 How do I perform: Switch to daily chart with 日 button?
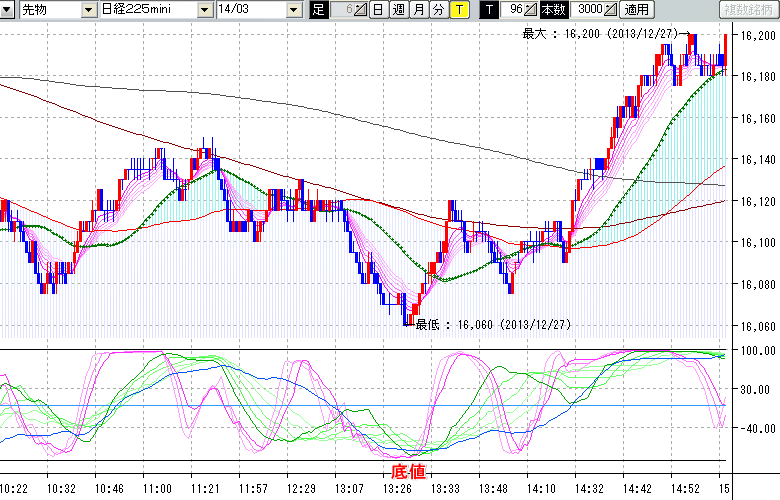point(377,10)
